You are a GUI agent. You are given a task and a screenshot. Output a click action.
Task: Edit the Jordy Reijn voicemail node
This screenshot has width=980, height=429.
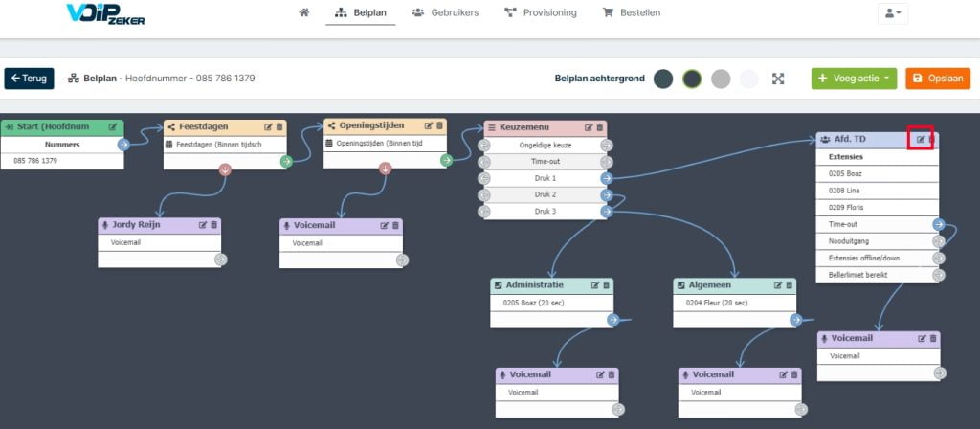(x=203, y=225)
